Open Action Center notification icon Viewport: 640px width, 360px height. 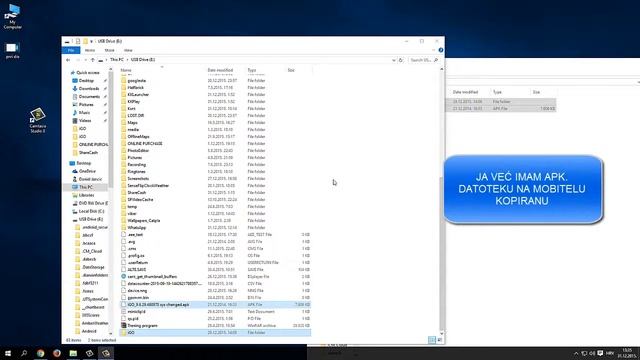click(600, 353)
